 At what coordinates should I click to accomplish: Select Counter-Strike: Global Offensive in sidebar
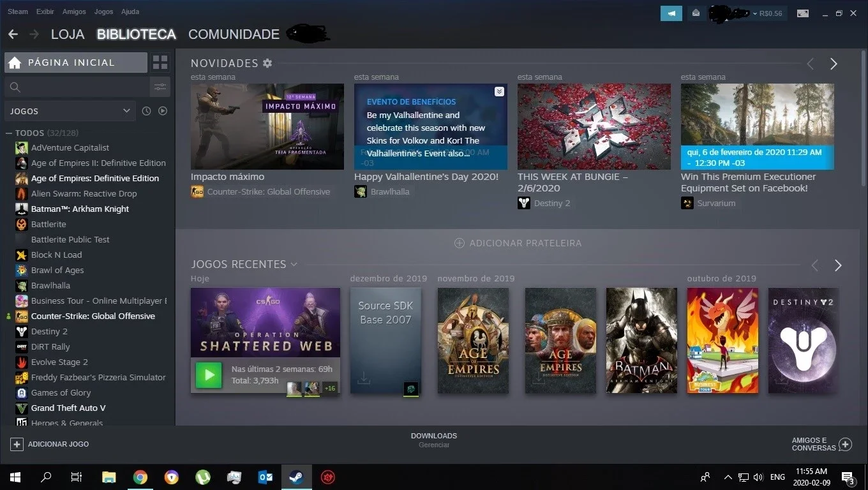pyautogui.click(x=93, y=316)
